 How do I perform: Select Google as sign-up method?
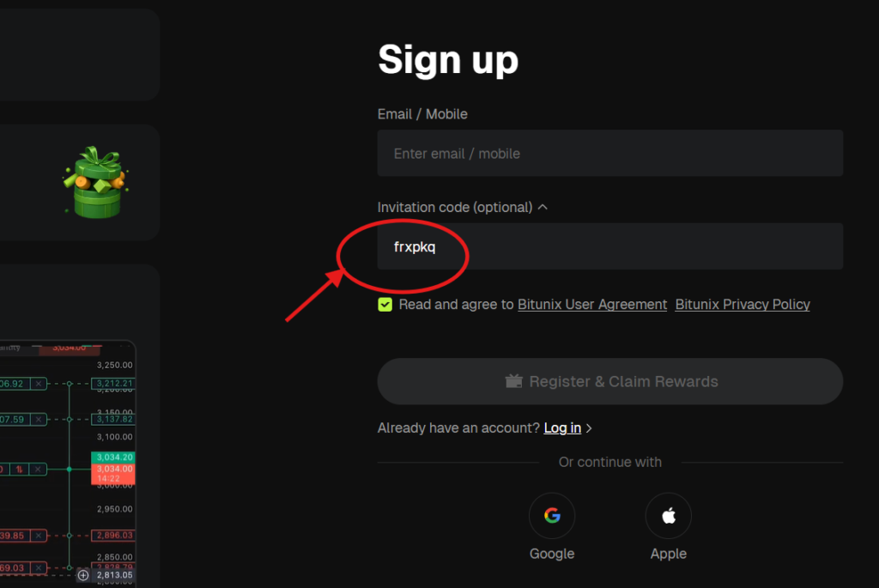(552, 515)
